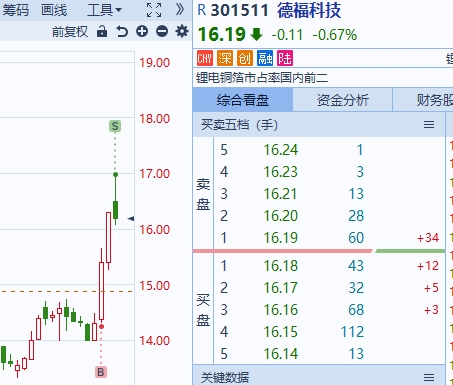Click the 18.00 price axis label
The height and width of the screenshot is (385, 453).
pyautogui.click(x=155, y=119)
